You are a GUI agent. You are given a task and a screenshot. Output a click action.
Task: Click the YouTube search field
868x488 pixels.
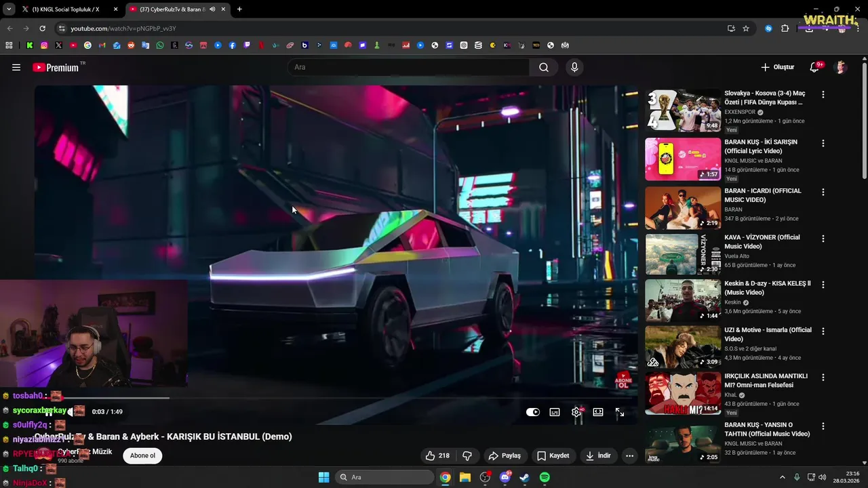click(408, 67)
